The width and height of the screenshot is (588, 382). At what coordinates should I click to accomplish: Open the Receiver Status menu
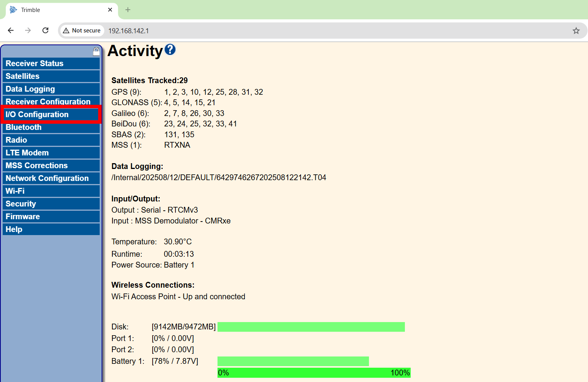pyautogui.click(x=51, y=63)
